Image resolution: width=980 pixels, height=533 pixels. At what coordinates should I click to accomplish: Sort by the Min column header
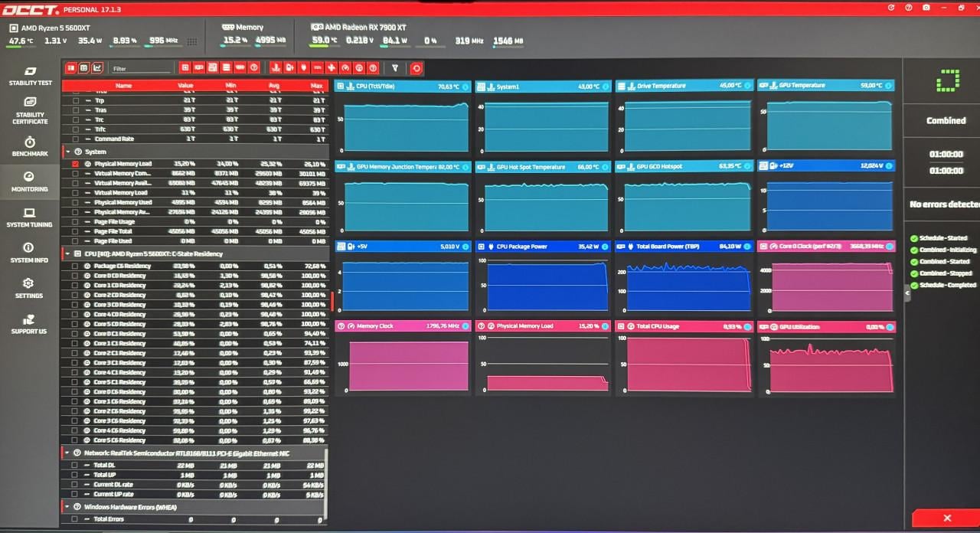tap(230, 86)
